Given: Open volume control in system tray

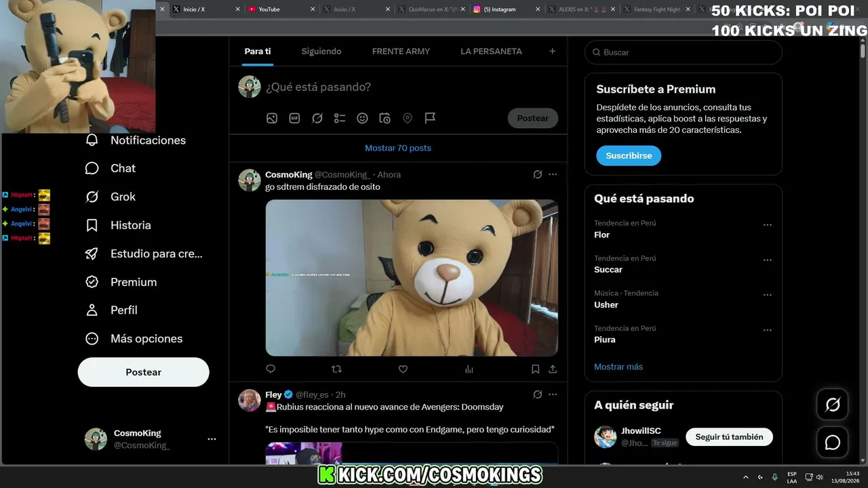Looking at the screenshot, I should pyautogui.click(x=819, y=477).
